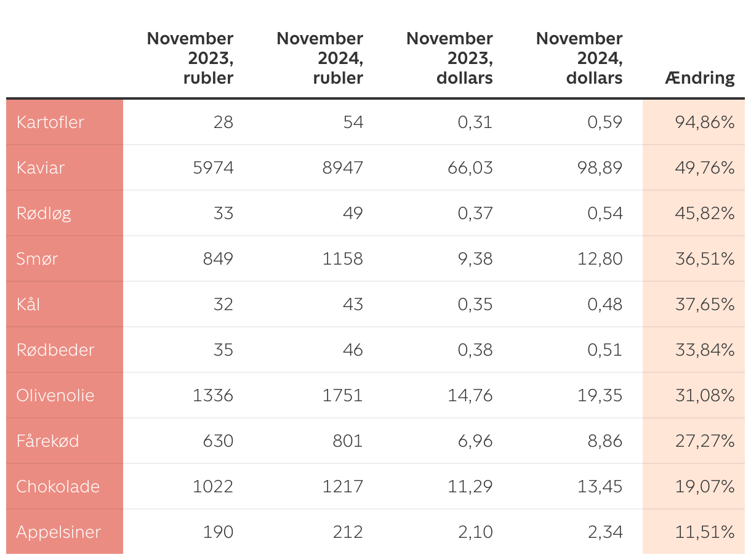Viewport: 751px width, 560px height.
Task: Select the Olivenolie row label
Action: [x=55, y=395]
